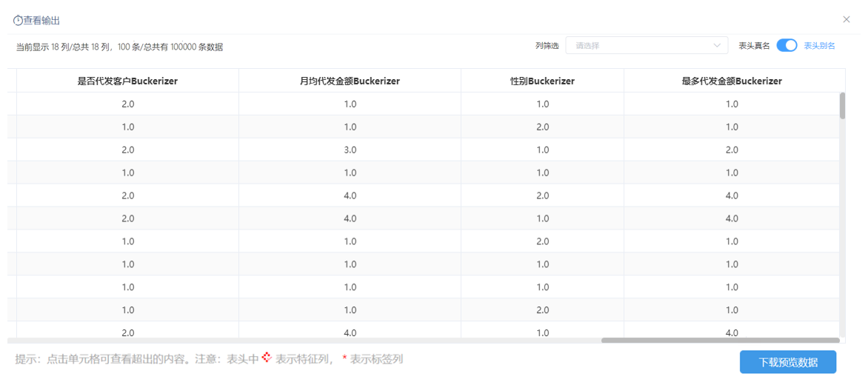
Task: Toggle the 表头真名 / 表头别名 switch
Action: 787,45
